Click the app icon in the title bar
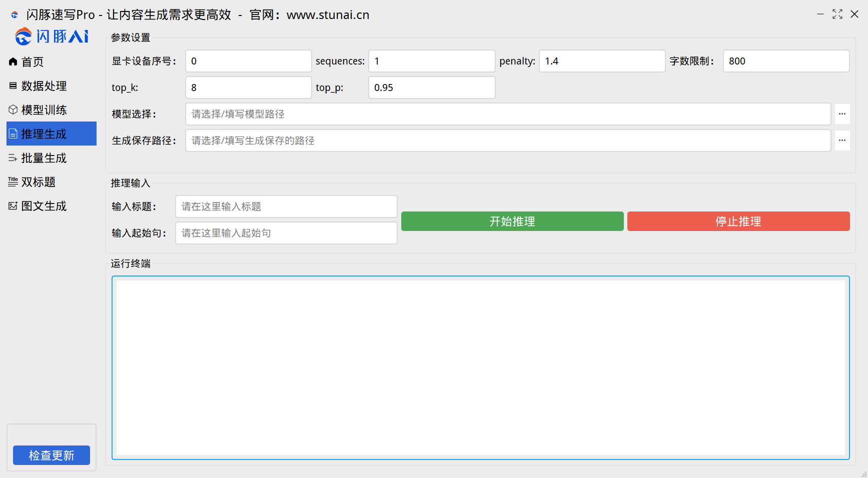This screenshot has width=868, height=478. click(15, 15)
